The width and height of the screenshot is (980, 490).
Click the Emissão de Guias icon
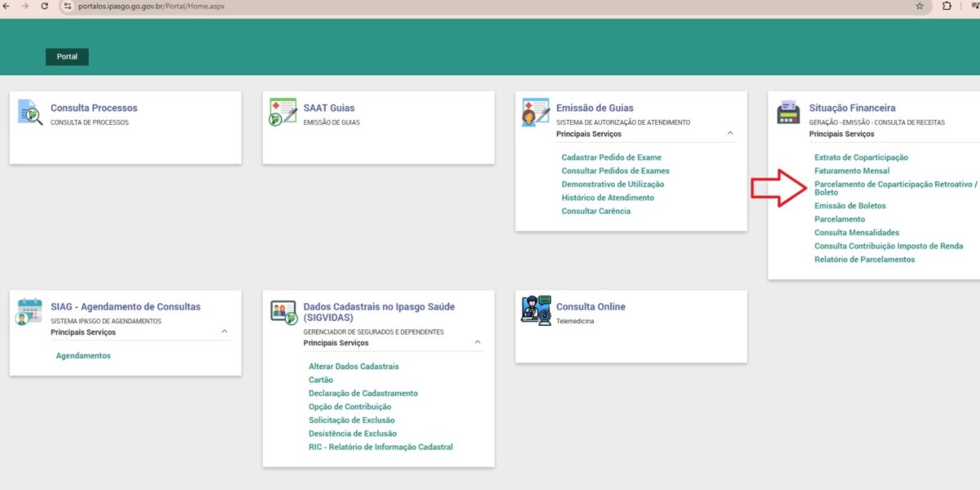click(536, 113)
